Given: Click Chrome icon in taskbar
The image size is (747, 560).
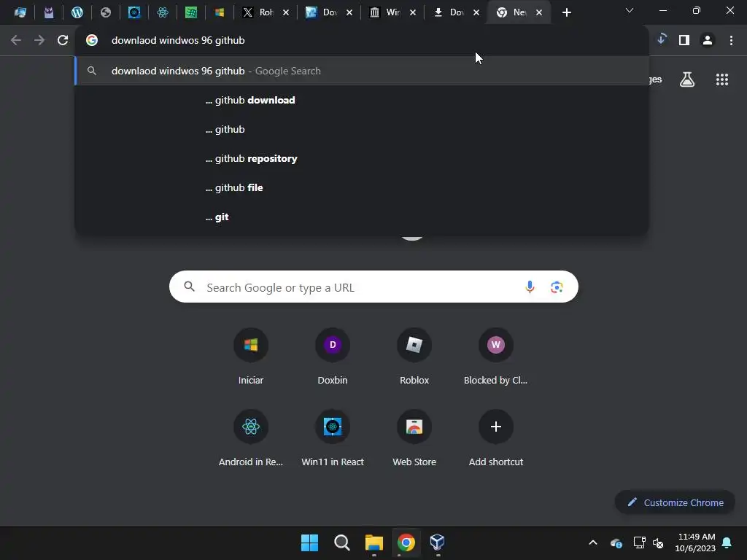Looking at the screenshot, I should pyautogui.click(x=406, y=542).
